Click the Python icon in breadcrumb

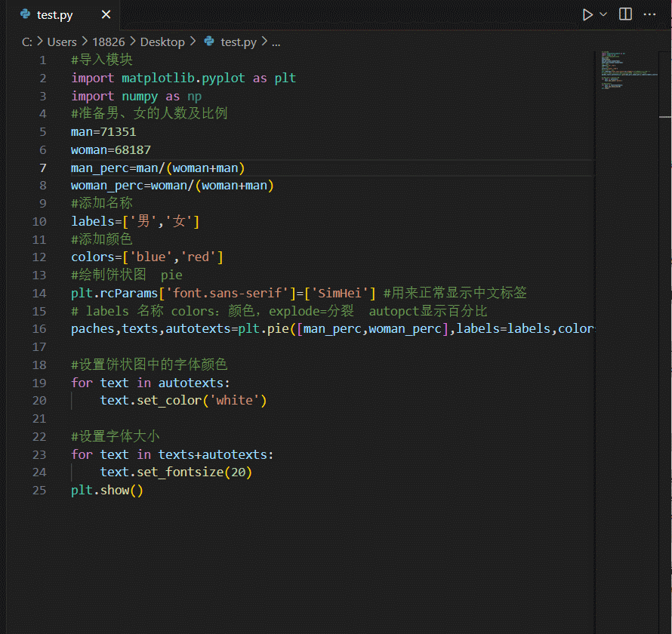tap(209, 41)
